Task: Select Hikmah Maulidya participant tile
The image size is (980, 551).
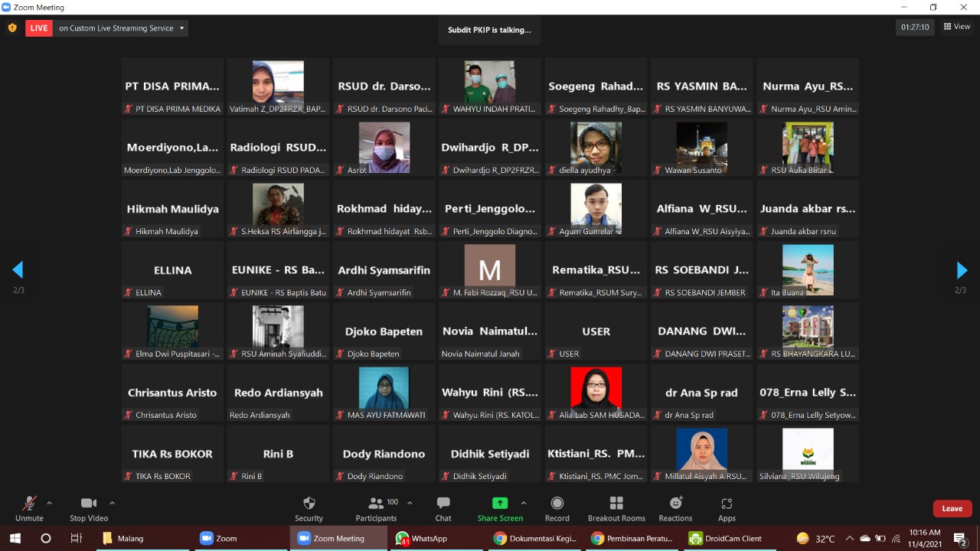Action: [172, 209]
